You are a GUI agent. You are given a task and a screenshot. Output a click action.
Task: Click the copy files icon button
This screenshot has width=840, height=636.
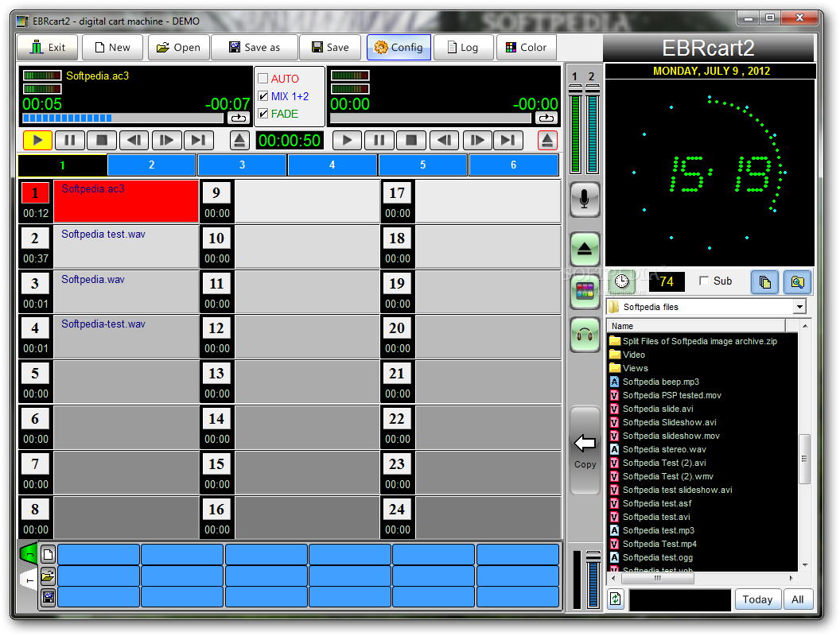click(765, 282)
